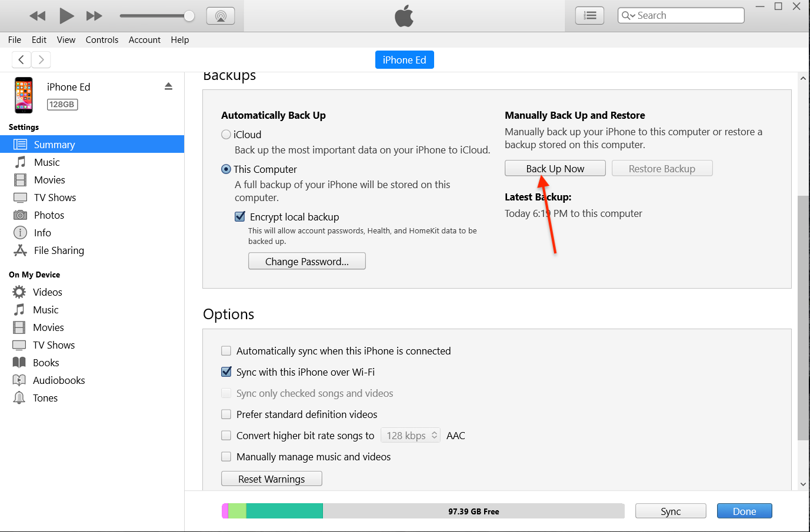The image size is (810, 532).
Task: Check Convert higher bit rate songs to
Action: point(226,436)
